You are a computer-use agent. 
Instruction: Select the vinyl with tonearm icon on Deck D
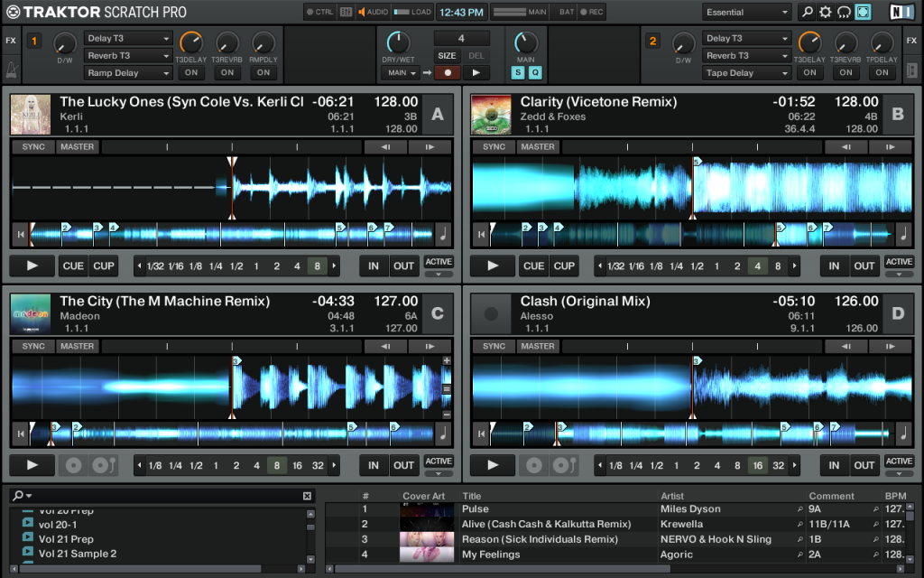coord(564,465)
